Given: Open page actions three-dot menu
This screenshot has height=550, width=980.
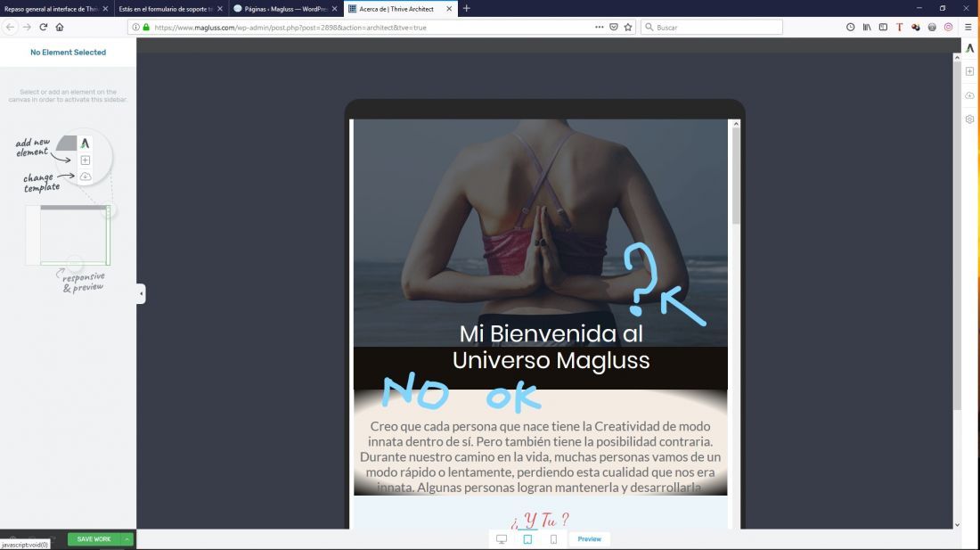Looking at the screenshot, I should [599, 27].
